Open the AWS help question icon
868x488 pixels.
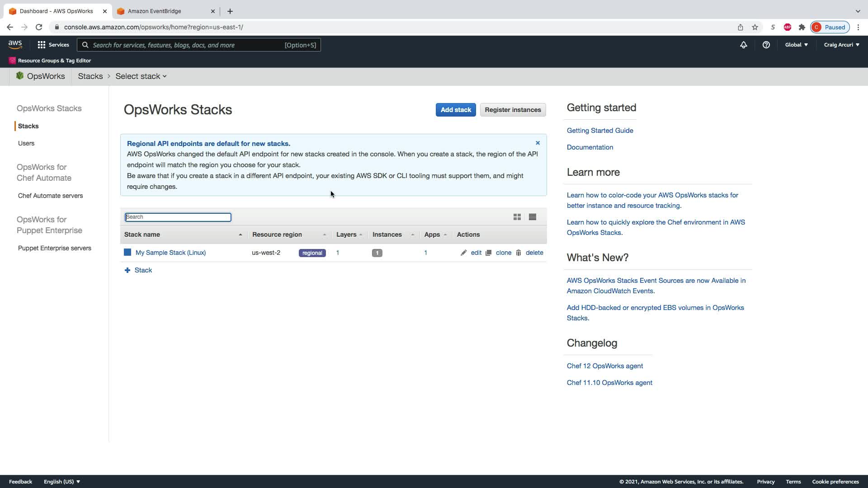click(766, 45)
